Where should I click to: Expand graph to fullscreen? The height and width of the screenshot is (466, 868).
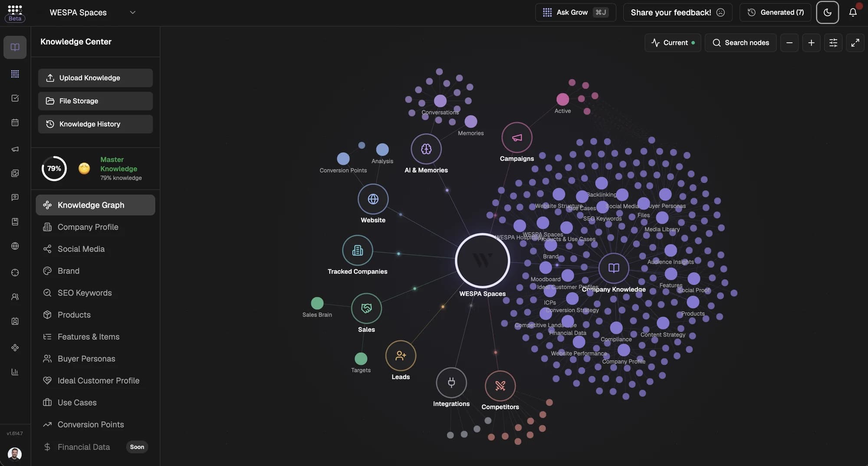pyautogui.click(x=855, y=43)
